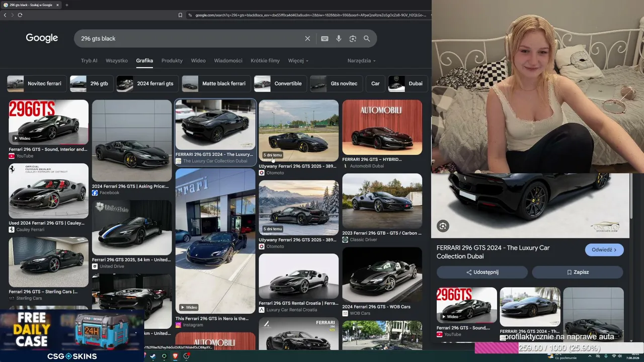Search by image with Google Lens

353,39
